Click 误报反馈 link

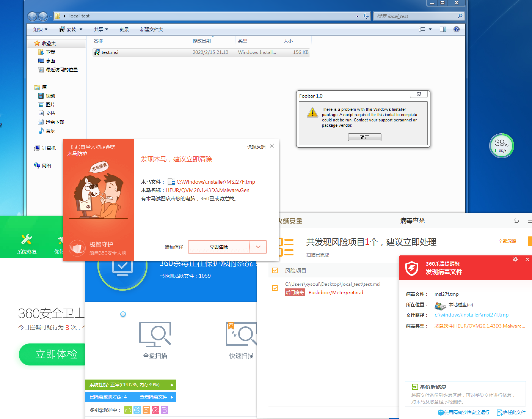[x=256, y=147]
